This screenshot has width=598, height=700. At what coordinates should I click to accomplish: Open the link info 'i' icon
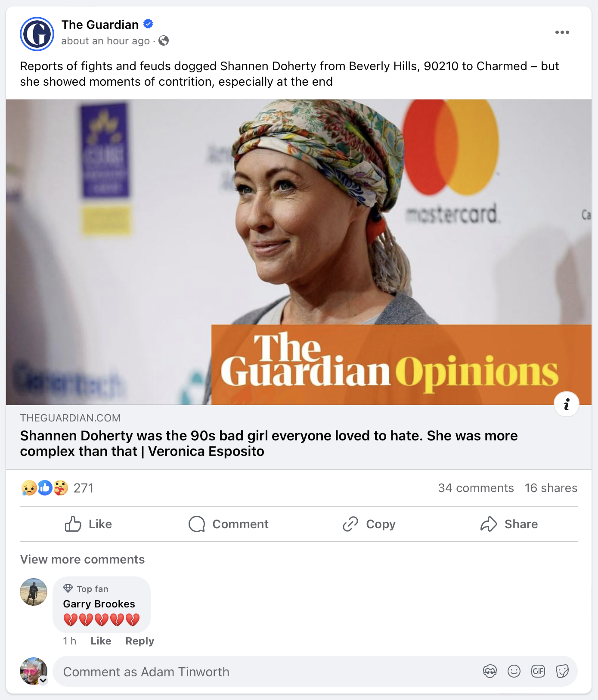click(x=566, y=404)
